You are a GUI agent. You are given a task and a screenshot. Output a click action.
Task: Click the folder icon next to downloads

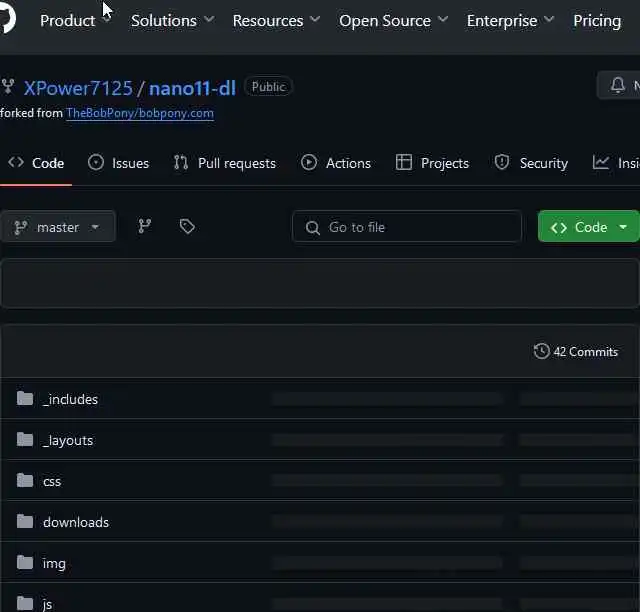[x=25, y=521]
